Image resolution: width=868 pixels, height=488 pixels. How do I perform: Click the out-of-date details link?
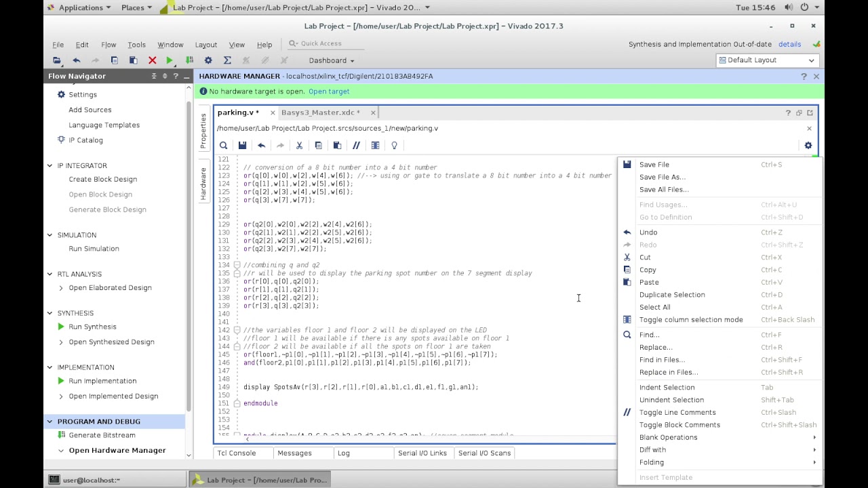(789, 44)
